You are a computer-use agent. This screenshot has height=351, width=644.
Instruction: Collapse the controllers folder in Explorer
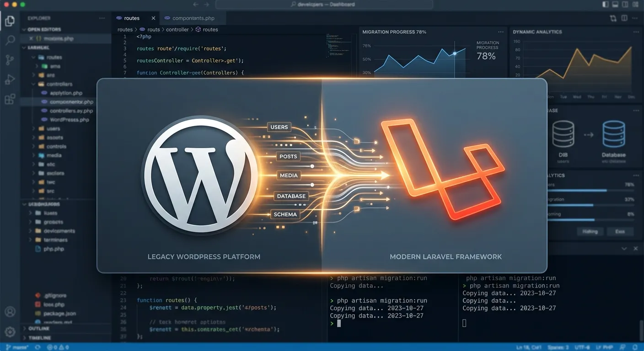coord(33,84)
